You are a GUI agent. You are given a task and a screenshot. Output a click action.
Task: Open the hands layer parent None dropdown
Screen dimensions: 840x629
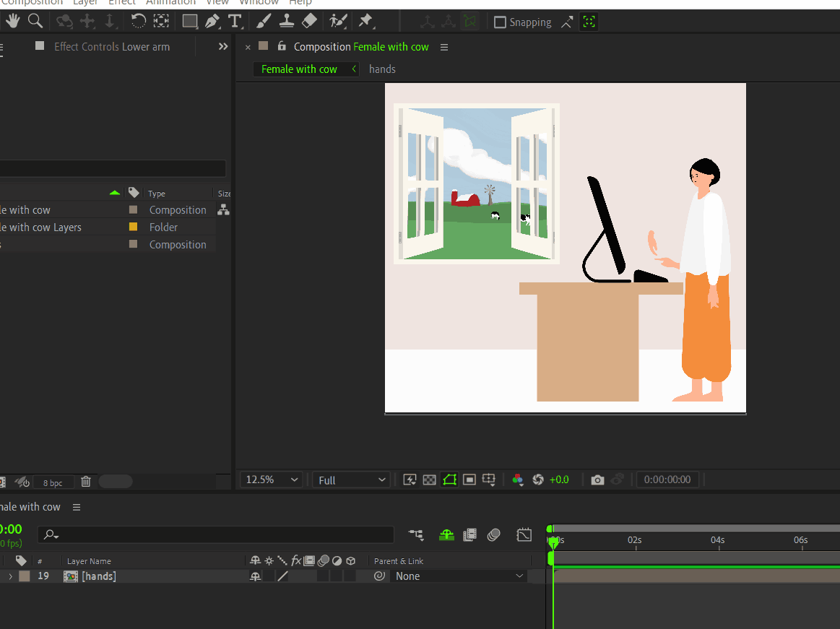(459, 576)
